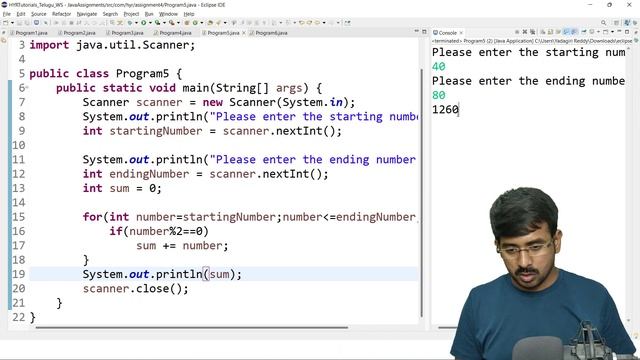Close the Console view
Viewport: 640px width, 360px height.
coord(461,33)
